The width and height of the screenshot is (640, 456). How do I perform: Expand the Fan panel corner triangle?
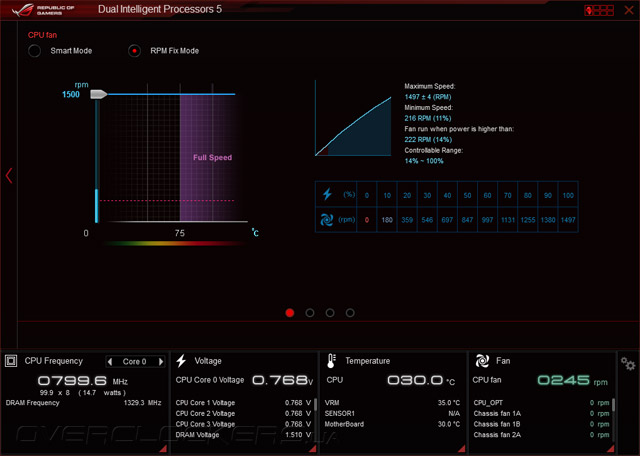(x=611, y=449)
